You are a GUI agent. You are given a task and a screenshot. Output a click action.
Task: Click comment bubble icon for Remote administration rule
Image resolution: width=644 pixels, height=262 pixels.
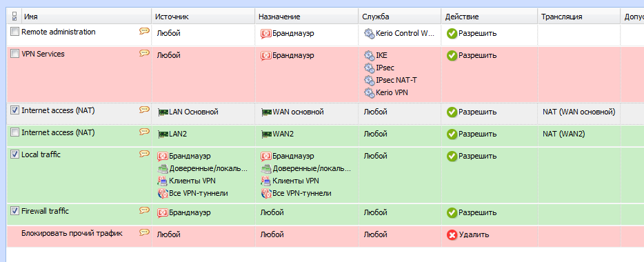coord(144,31)
